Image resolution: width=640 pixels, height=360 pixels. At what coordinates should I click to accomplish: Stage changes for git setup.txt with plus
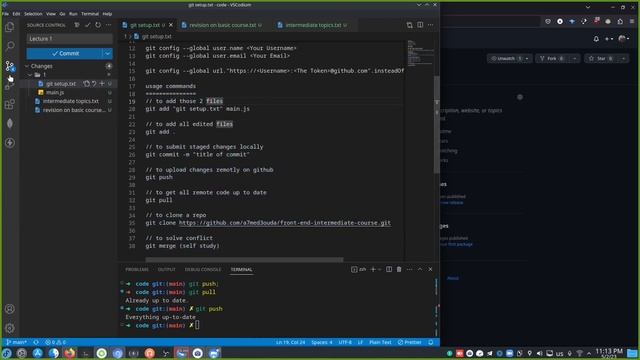click(x=102, y=84)
